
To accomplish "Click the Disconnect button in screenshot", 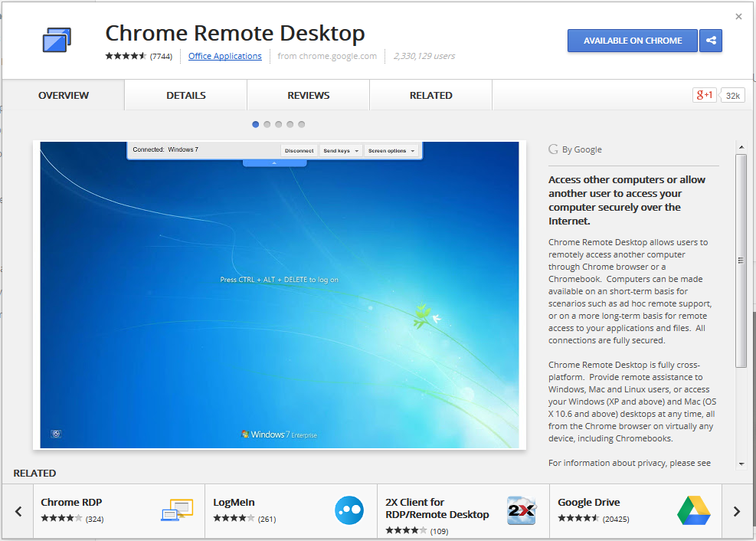I will (299, 150).
